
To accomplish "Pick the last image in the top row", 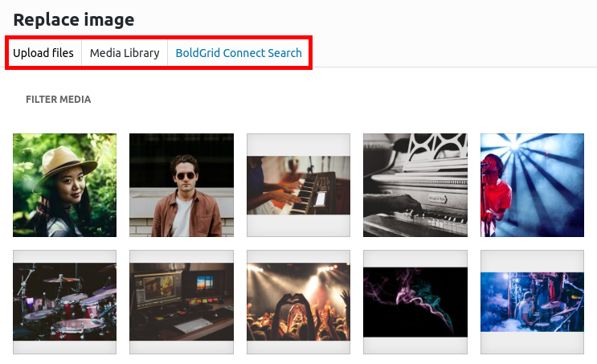I will pos(532,185).
